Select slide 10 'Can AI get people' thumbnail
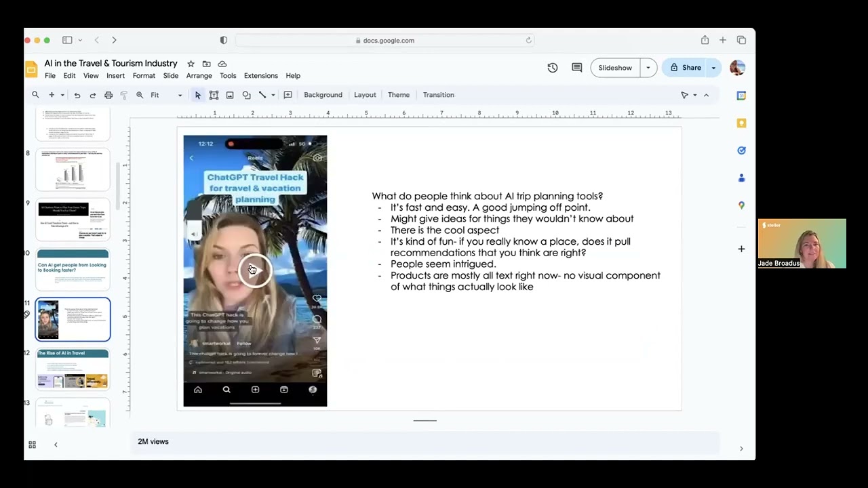 pos(73,270)
